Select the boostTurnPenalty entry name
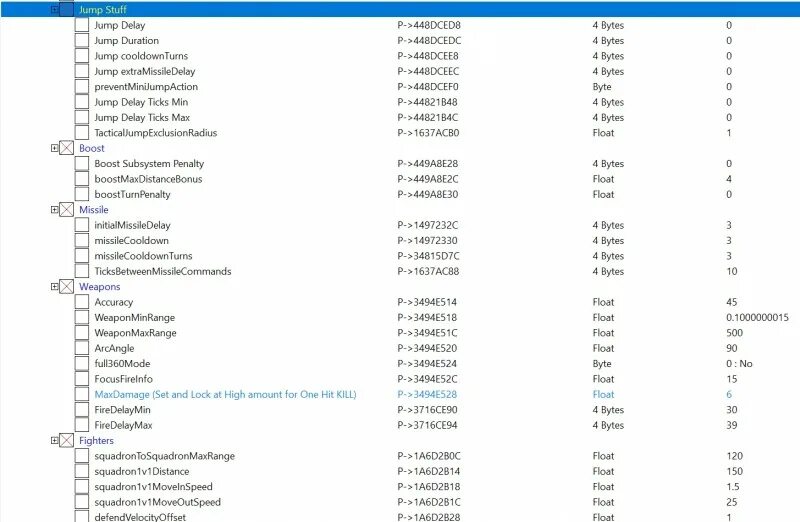The height and width of the screenshot is (522, 800). point(133,194)
